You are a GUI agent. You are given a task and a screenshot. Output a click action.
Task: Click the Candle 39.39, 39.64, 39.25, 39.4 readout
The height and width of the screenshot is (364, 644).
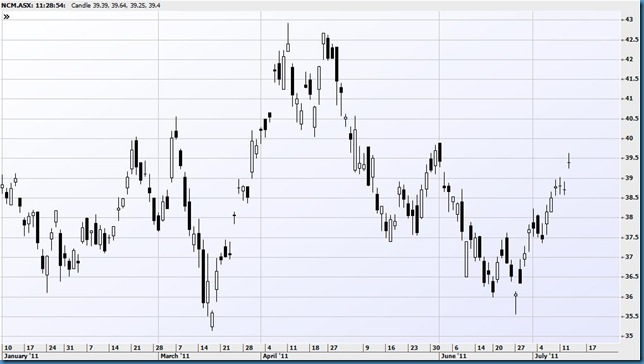tap(116, 5)
